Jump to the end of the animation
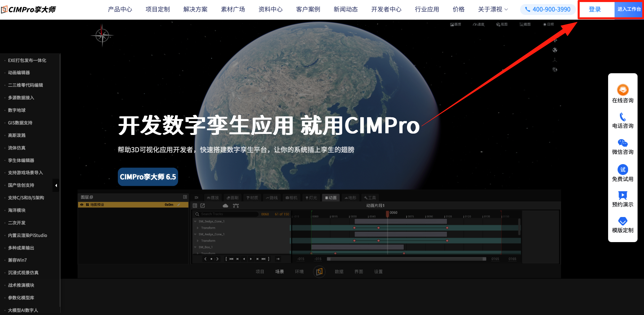The image size is (644, 315). click(x=263, y=259)
